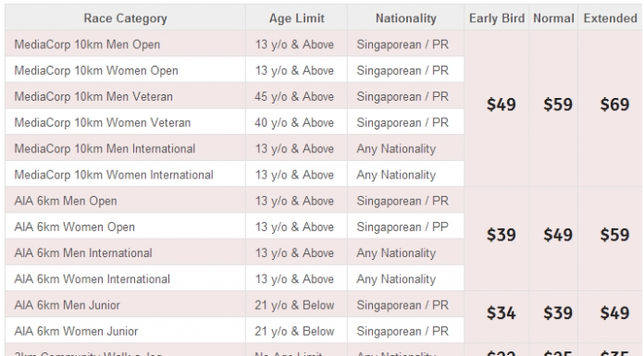Click MediaCorp 10km Men International entry
The width and height of the screenshot is (644, 356).
coord(105,149)
